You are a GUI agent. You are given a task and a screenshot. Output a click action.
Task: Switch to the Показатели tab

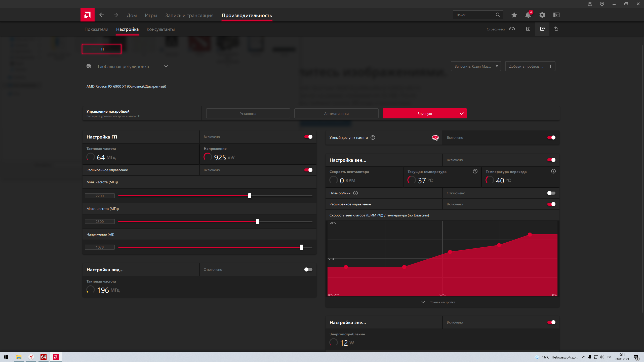tap(96, 29)
